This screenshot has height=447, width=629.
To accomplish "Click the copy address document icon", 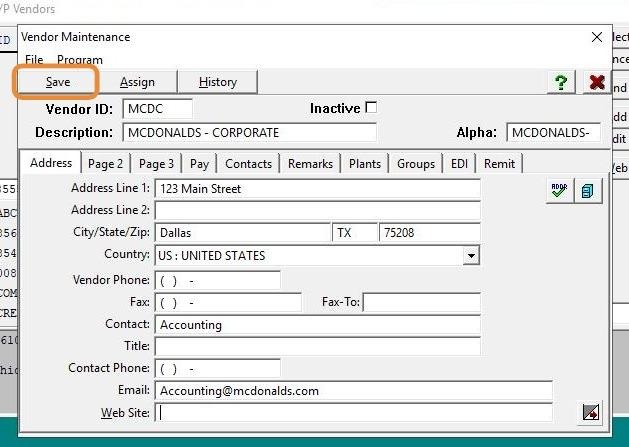I will pyautogui.click(x=587, y=191).
